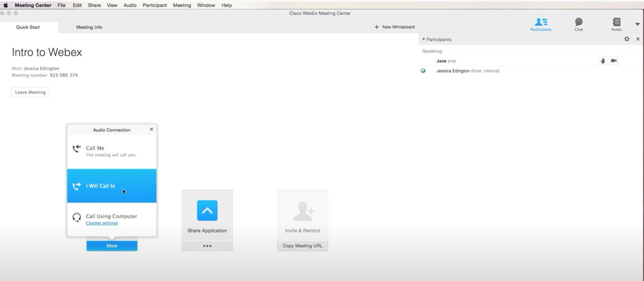
Task: Click the Share Application icon
Action: (x=207, y=211)
